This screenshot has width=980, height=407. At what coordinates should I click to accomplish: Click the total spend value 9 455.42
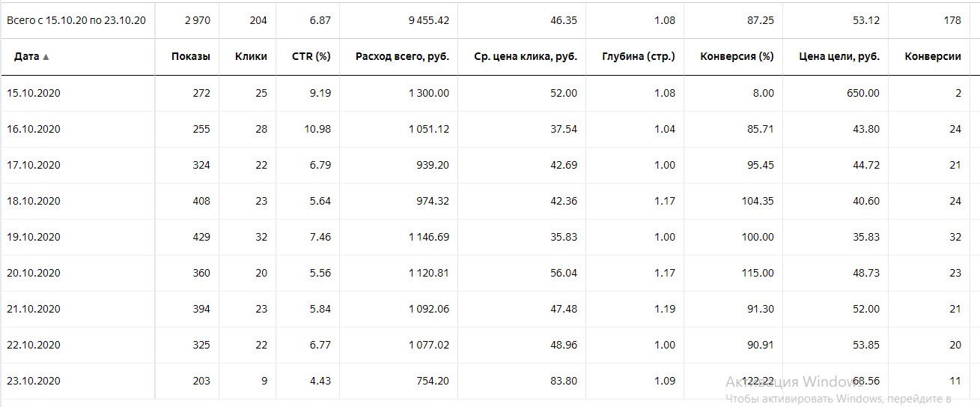(428, 20)
